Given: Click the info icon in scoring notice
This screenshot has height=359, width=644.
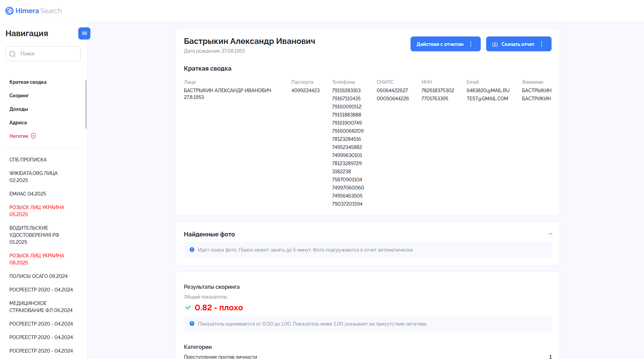Looking at the screenshot, I should pyautogui.click(x=192, y=324).
